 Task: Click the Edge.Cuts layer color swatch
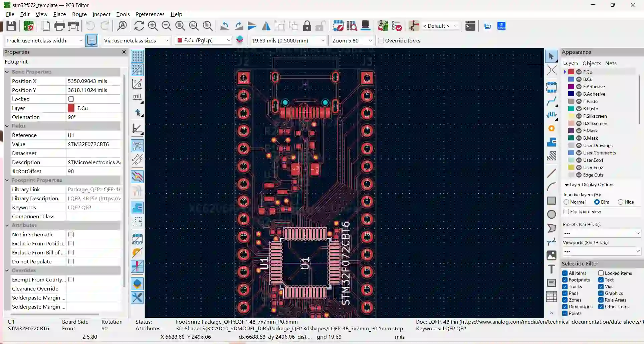coord(571,175)
